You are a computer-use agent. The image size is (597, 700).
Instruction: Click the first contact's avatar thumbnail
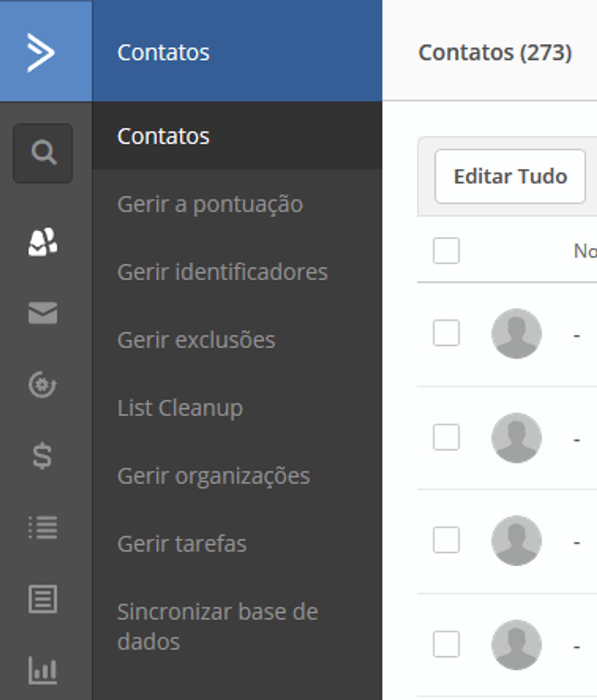click(x=516, y=333)
